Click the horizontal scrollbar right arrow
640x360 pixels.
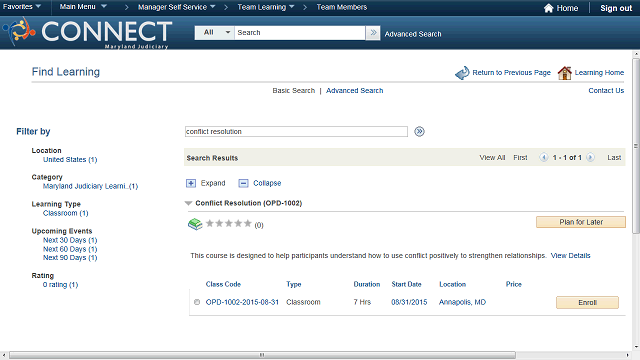coord(628,355)
